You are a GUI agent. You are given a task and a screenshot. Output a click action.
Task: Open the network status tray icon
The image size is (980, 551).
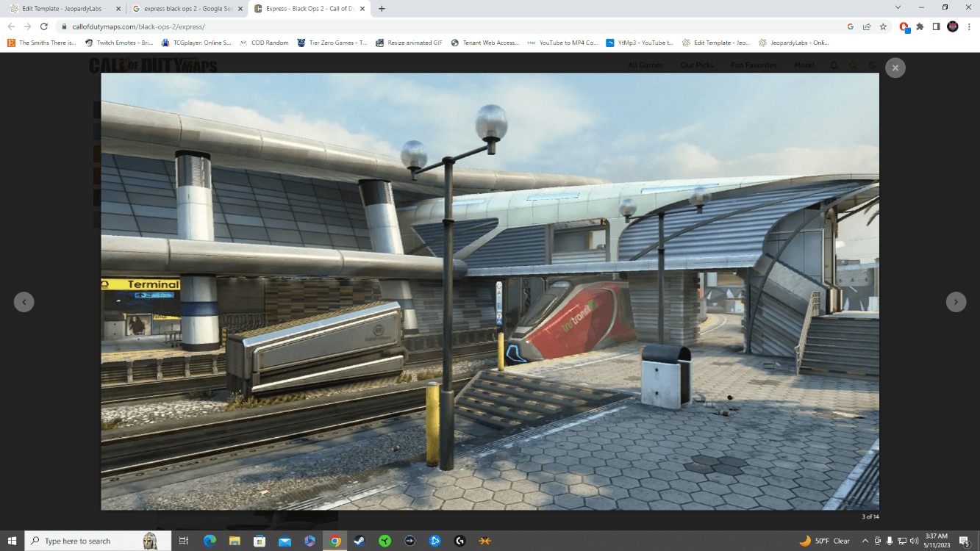coord(901,541)
